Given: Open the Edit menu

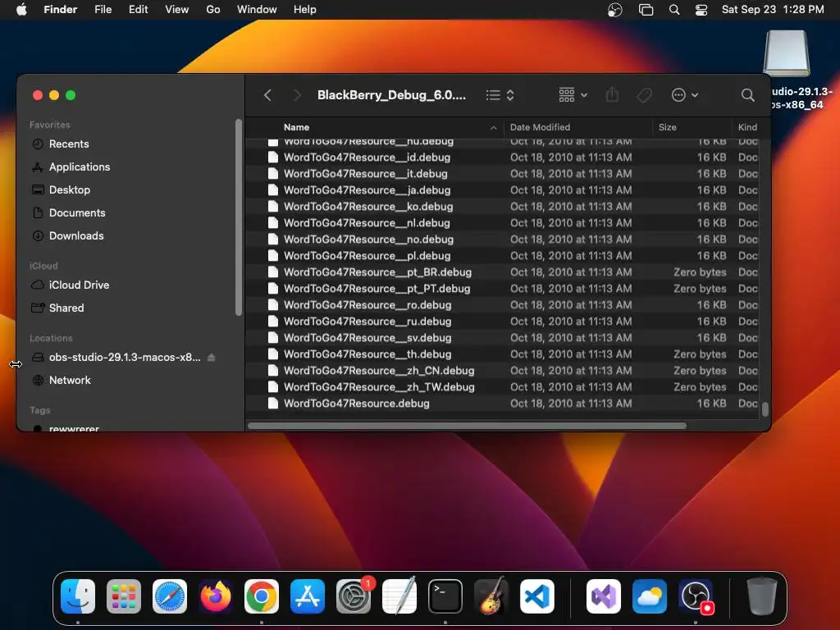Looking at the screenshot, I should 138,10.
